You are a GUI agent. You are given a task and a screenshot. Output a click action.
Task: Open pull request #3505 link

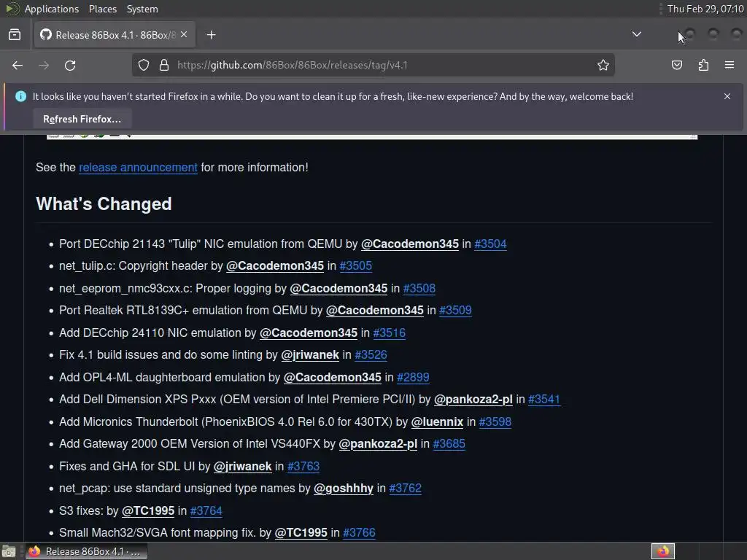(x=355, y=265)
